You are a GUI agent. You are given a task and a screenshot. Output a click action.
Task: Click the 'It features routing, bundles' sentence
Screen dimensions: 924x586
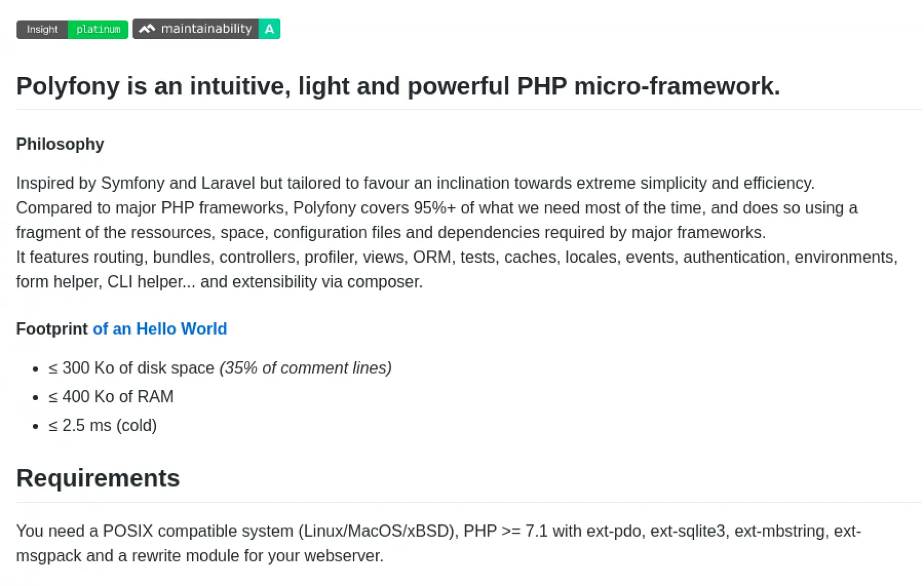[456, 257]
